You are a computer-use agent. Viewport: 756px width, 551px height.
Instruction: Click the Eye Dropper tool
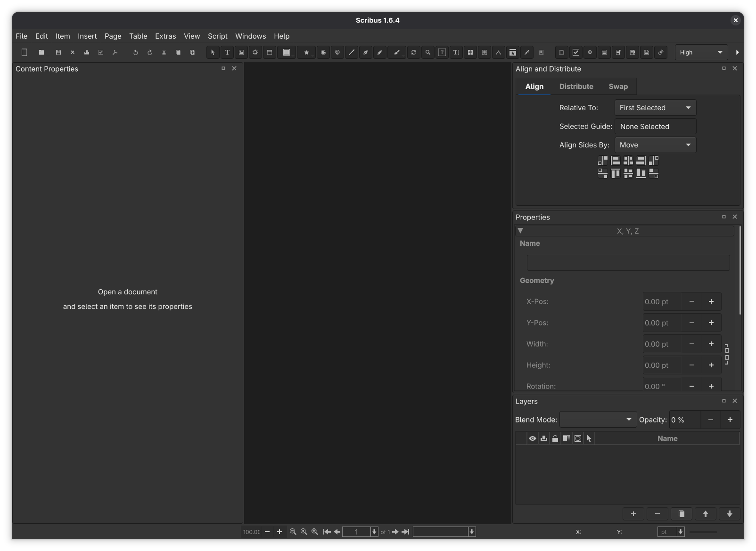click(x=527, y=52)
